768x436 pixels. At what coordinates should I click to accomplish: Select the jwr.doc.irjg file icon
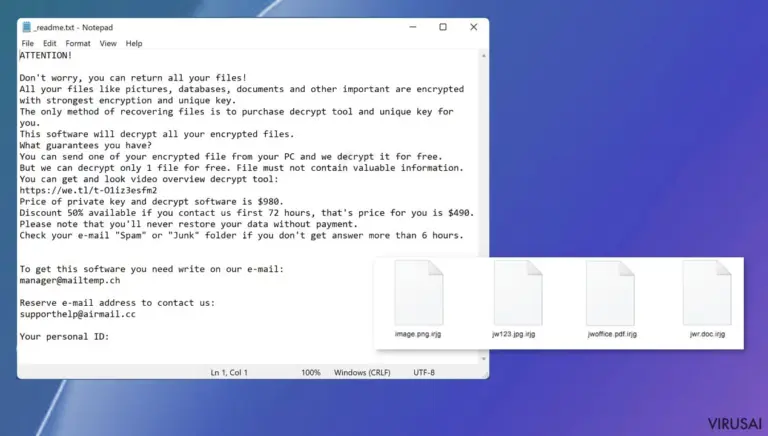[x=707, y=293]
